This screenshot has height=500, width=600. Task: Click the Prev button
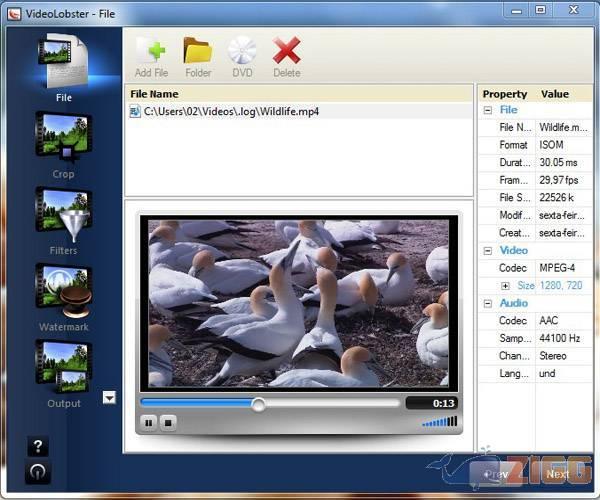pyautogui.click(x=496, y=474)
